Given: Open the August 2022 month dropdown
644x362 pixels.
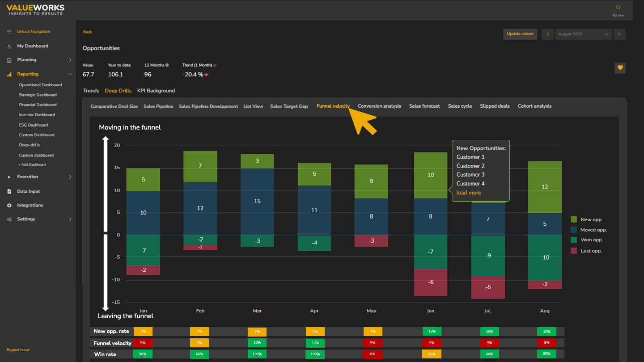Looking at the screenshot, I should 583,34.
